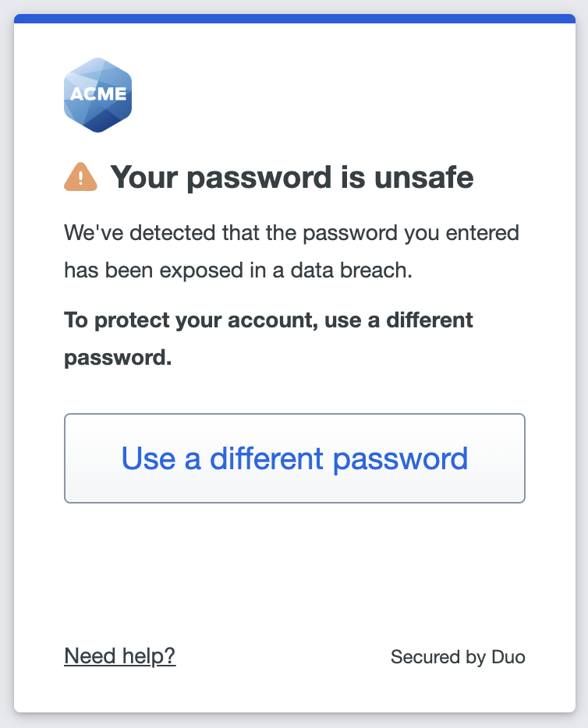Click the alert icon beside the unsafe password heading
Viewport: 588px width, 728px height.
(80, 176)
